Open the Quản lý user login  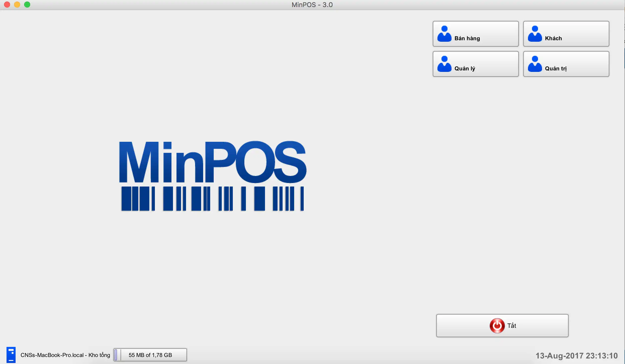pyautogui.click(x=475, y=64)
